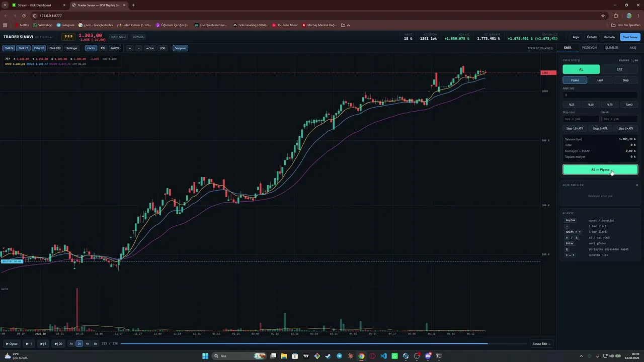
Task: Open the Netflix bookmark
Action: coord(22,25)
